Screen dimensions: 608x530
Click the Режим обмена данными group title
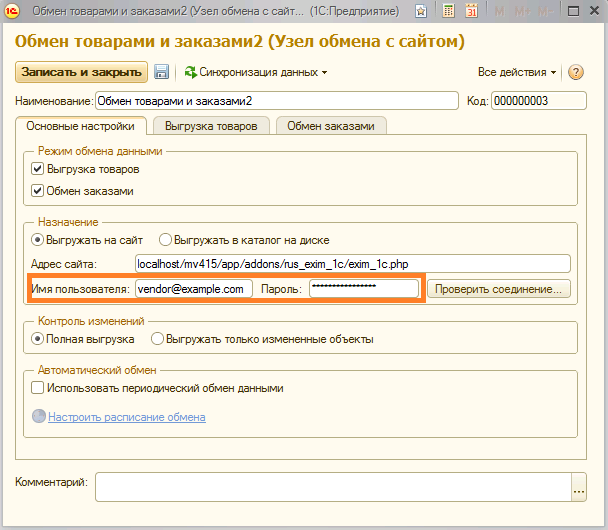100,151
